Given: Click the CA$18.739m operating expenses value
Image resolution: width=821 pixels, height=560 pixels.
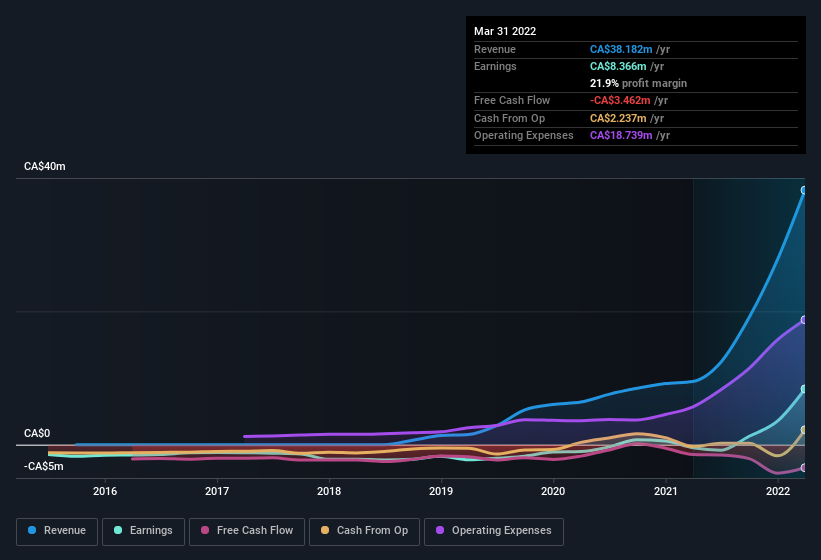Looking at the screenshot, I should tap(621, 136).
